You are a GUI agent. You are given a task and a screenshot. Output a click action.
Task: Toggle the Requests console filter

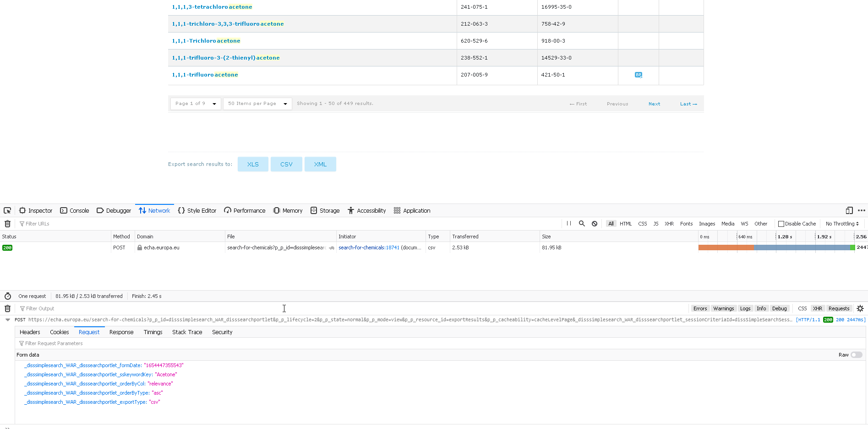point(839,308)
